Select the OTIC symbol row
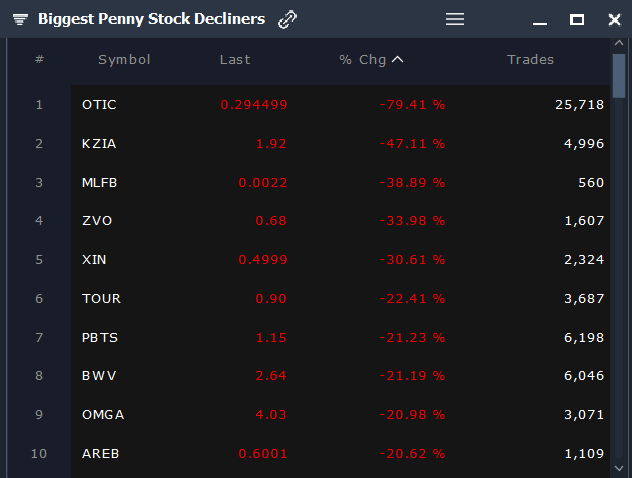632x478 pixels. pyautogui.click(x=99, y=104)
